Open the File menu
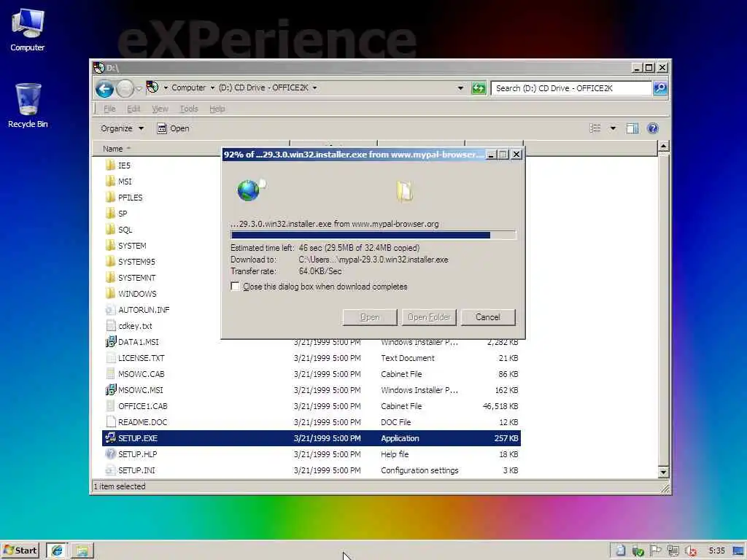Viewport: 747px width, 560px height. (x=109, y=109)
